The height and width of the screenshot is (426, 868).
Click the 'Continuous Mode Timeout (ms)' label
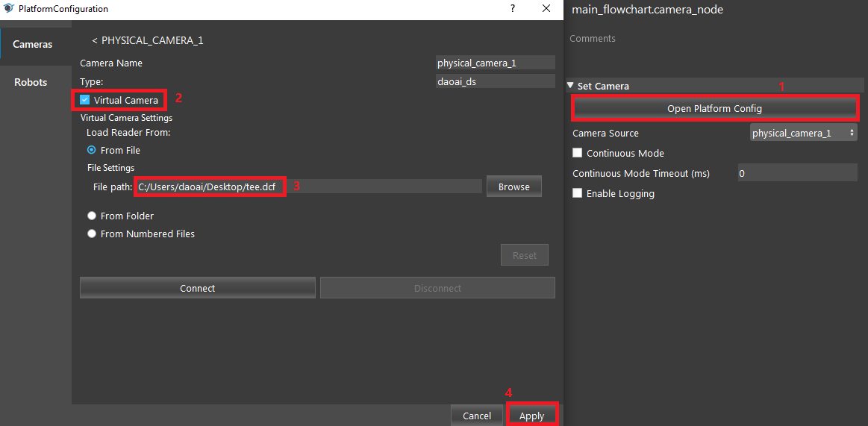pyautogui.click(x=641, y=173)
